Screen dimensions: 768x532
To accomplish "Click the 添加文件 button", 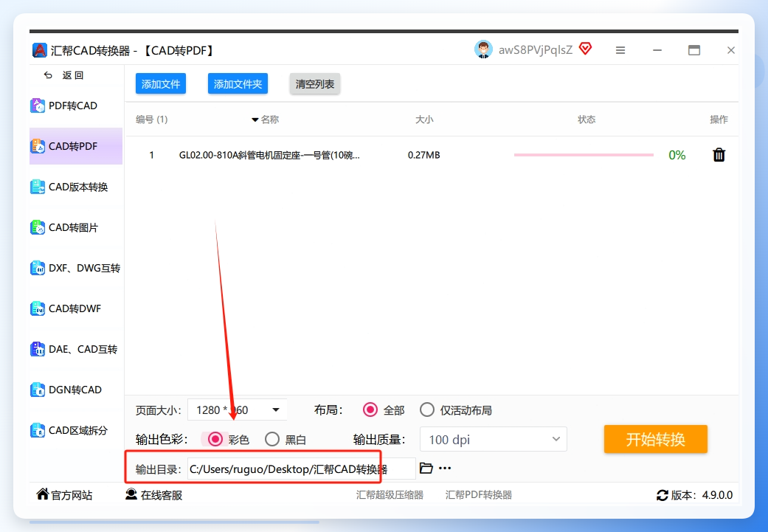I will [x=161, y=84].
